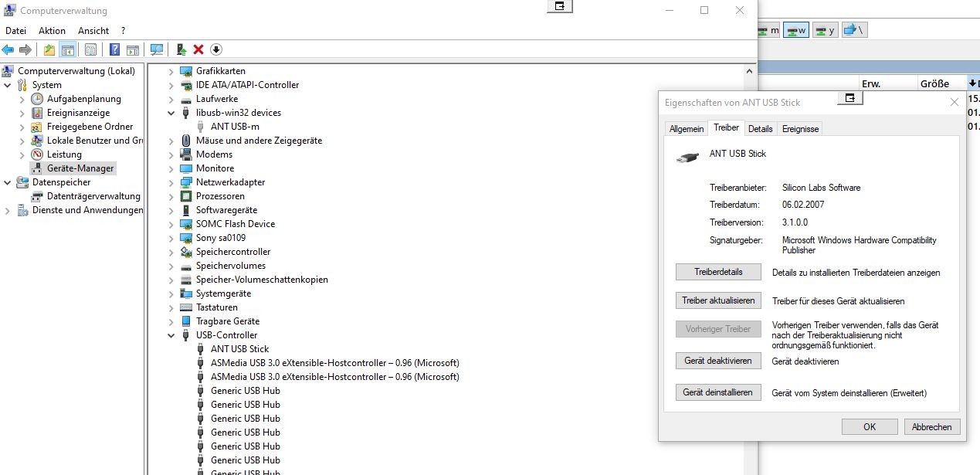
Task: Open the Aktion menu
Action: point(52,31)
